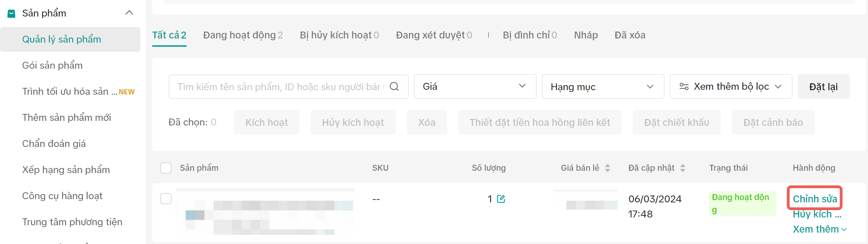Expand Xem thêm bộ lọc filters
The image size is (868, 244).
731,87
